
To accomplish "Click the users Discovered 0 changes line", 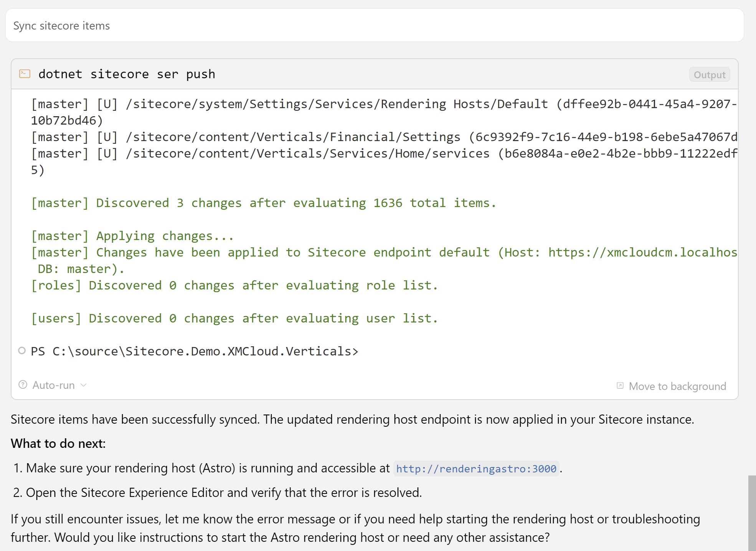I will 234,318.
